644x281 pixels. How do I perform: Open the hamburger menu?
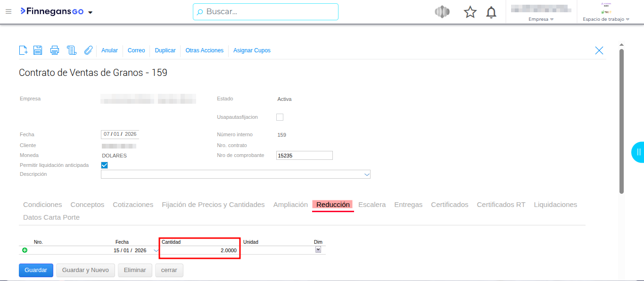click(x=8, y=12)
